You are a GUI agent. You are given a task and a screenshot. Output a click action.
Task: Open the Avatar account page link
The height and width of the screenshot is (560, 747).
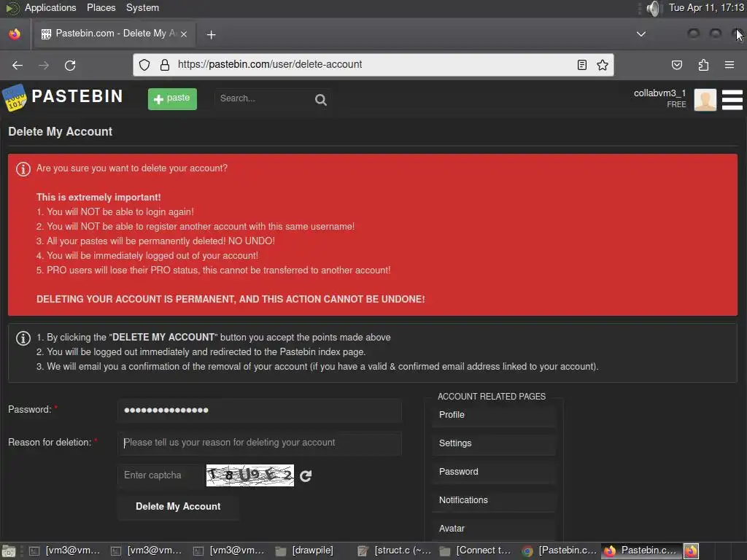[494, 529]
